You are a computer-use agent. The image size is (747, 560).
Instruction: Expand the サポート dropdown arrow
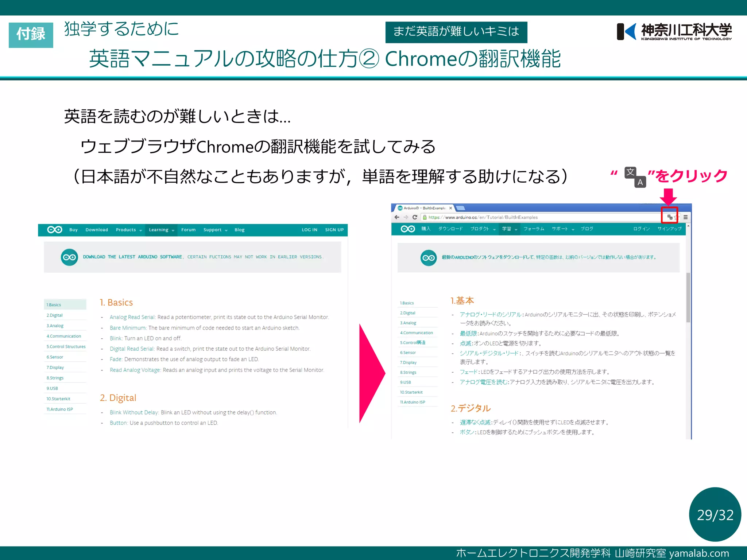pyautogui.click(x=573, y=230)
